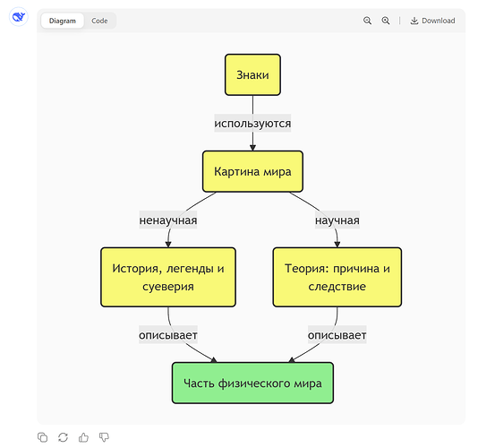The width and height of the screenshot is (478, 448).
Task: Click the DeepSeek whale logo avatar
Action: pos(19,17)
